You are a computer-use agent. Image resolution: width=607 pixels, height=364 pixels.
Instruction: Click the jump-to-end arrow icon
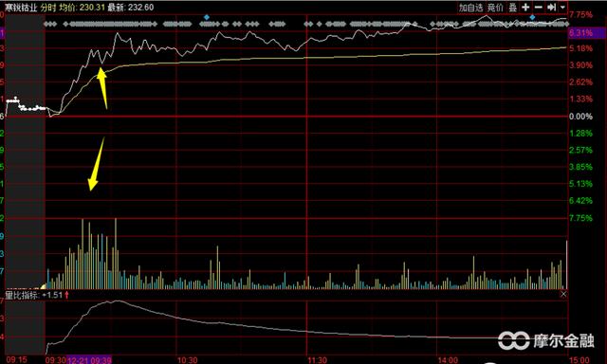click(552, 7)
